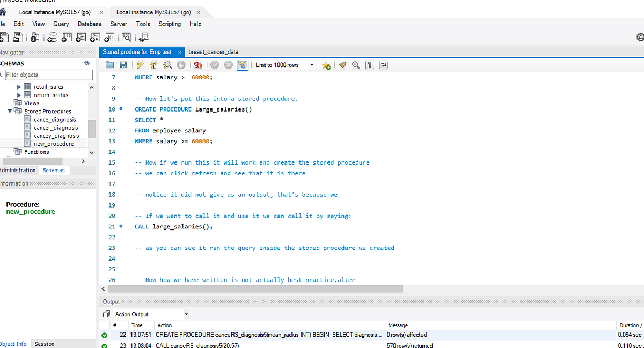Switch to the Object Info tab
The width and height of the screenshot is (644, 348).
point(13,344)
